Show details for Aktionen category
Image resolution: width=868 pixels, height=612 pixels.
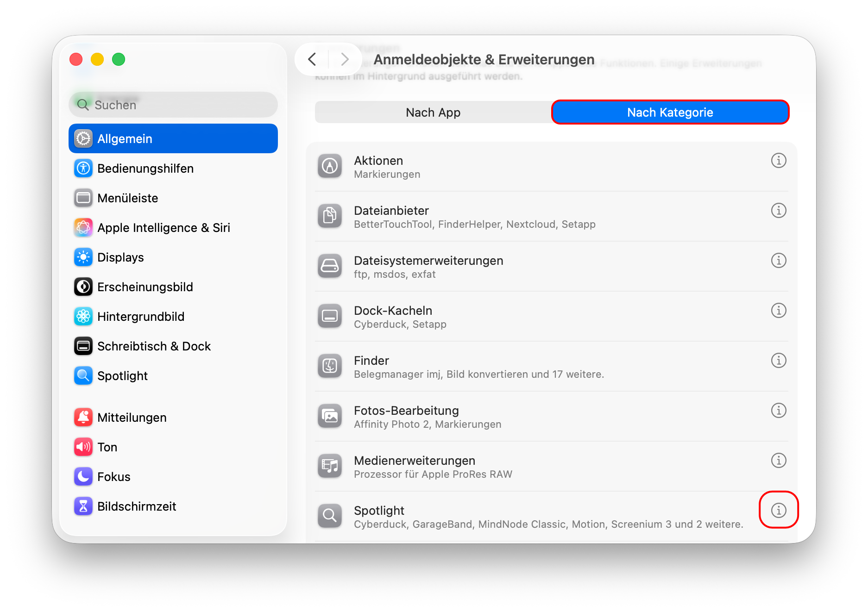click(x=778, y=161)
